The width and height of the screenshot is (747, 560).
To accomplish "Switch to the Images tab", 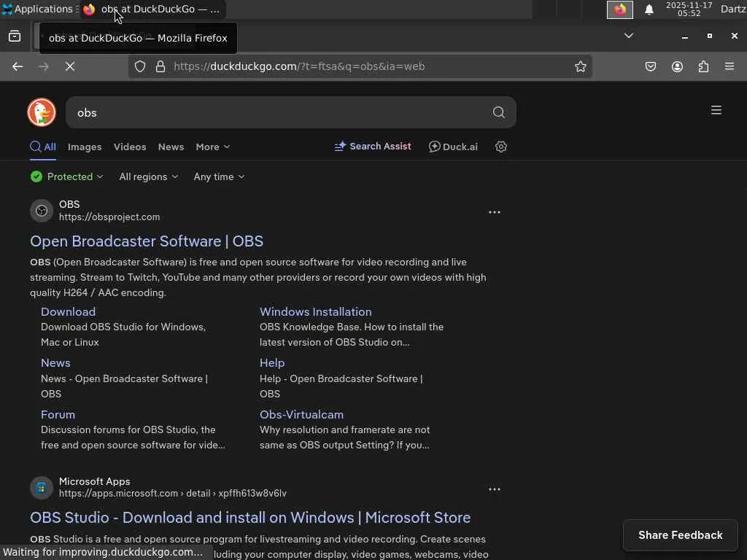I will tap(85, 147).
